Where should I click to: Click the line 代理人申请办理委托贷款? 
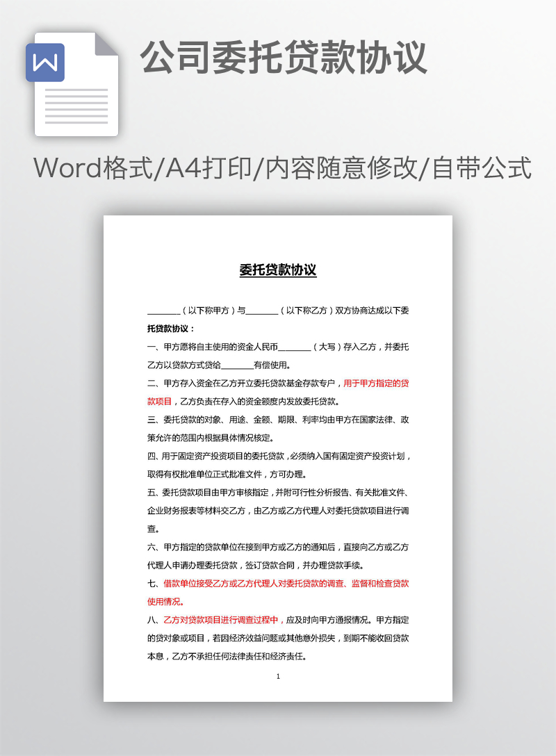[256, 565]
